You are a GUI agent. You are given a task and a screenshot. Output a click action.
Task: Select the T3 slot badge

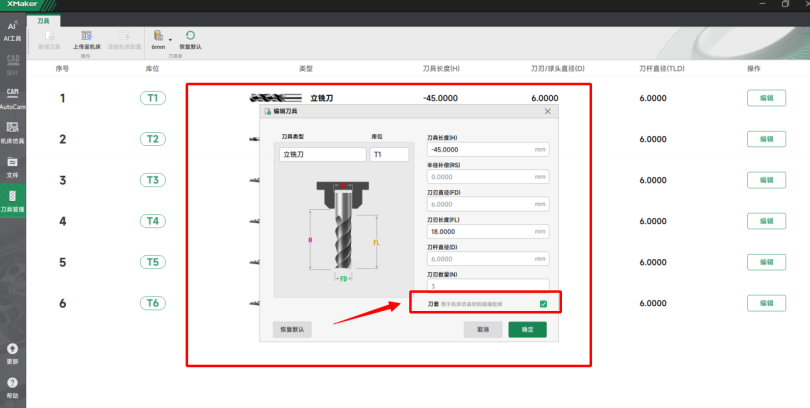(153, 180)
